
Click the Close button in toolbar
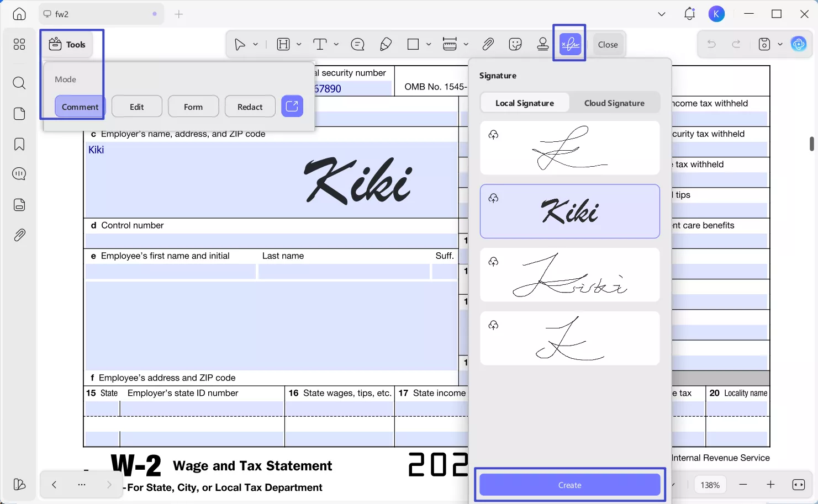click(x=608, y=45)
